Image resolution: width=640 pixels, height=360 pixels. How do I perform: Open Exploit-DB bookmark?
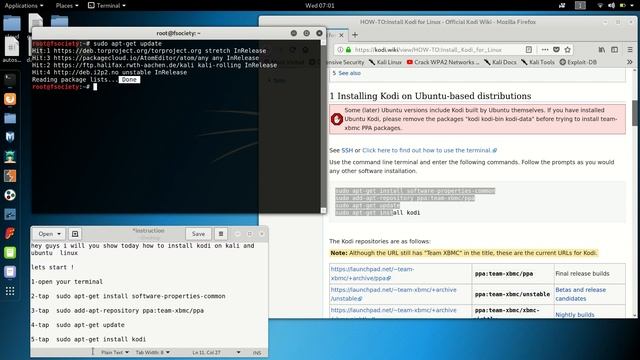click(578, 62)
